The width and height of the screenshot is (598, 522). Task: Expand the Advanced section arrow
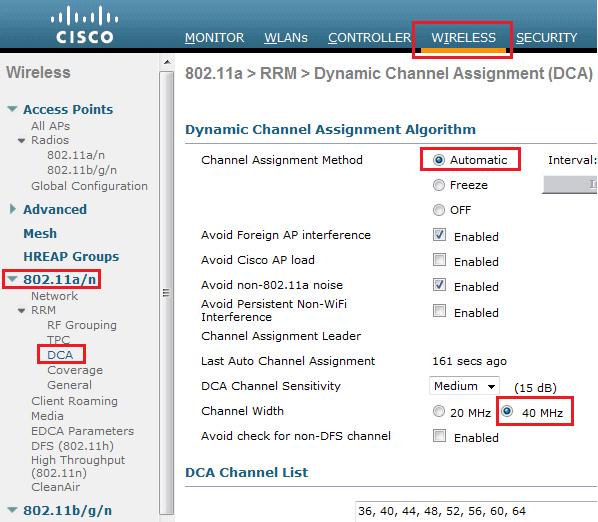click(x=13, y=209)
